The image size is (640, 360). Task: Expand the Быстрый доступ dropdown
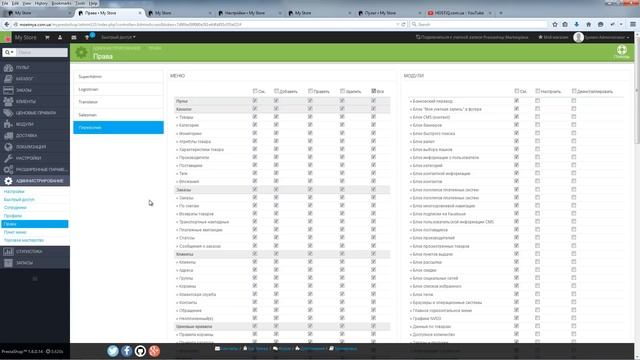click(x=118, y=37)
